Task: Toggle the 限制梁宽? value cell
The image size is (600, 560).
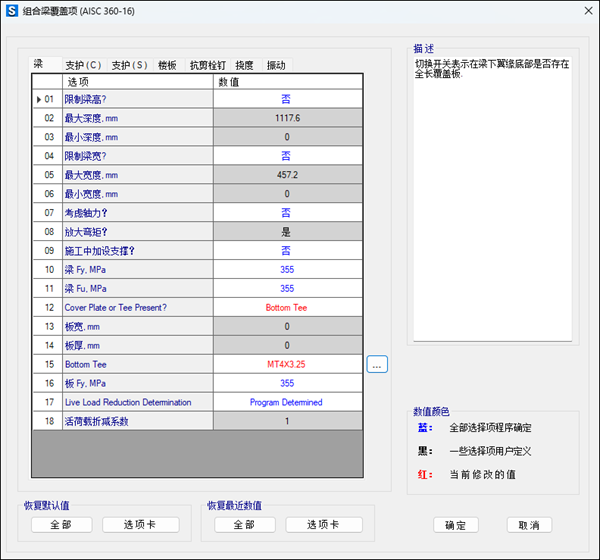Action: coord(285,156)
